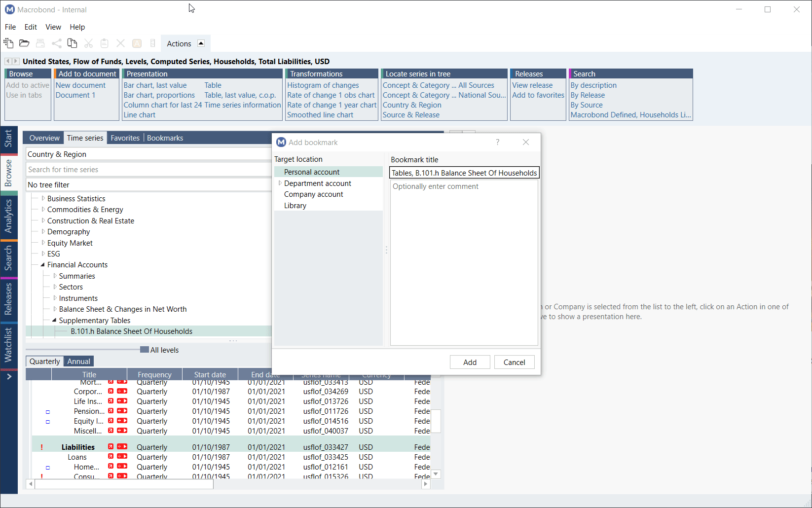The width and height of the screenshot is (812, 508).
Task: Cancel the Add bookmark dialog
Action: coord(514,362)
